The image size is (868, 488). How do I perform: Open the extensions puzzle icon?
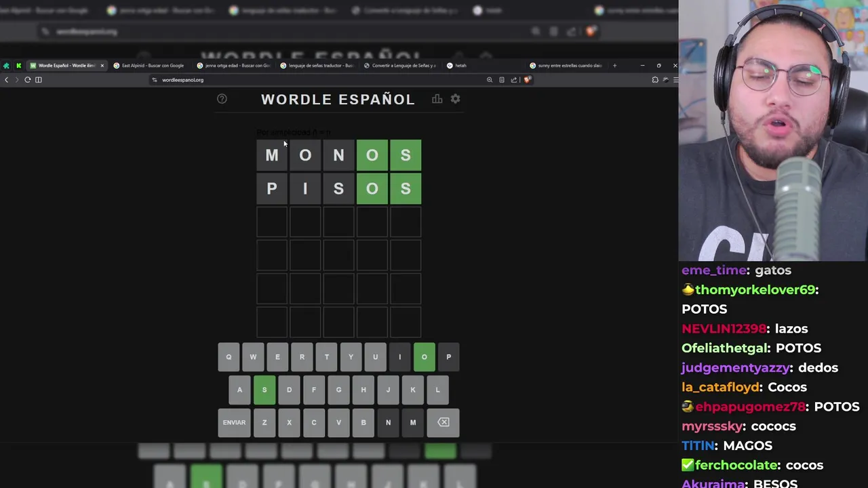(655, 80)
